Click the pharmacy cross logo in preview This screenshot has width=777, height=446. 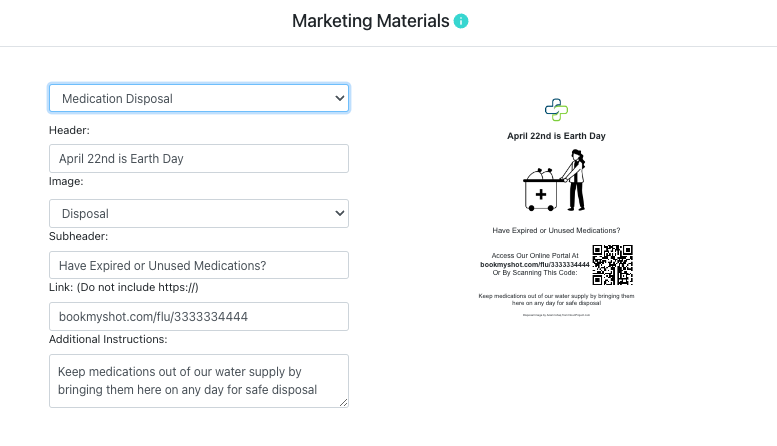tap(556, 110)
